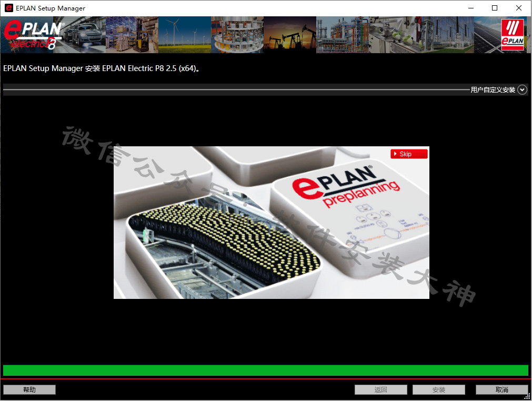The image size is (532, 401).
Task: Click the EPLAN preplanning promo image
Action: (272, 223)
